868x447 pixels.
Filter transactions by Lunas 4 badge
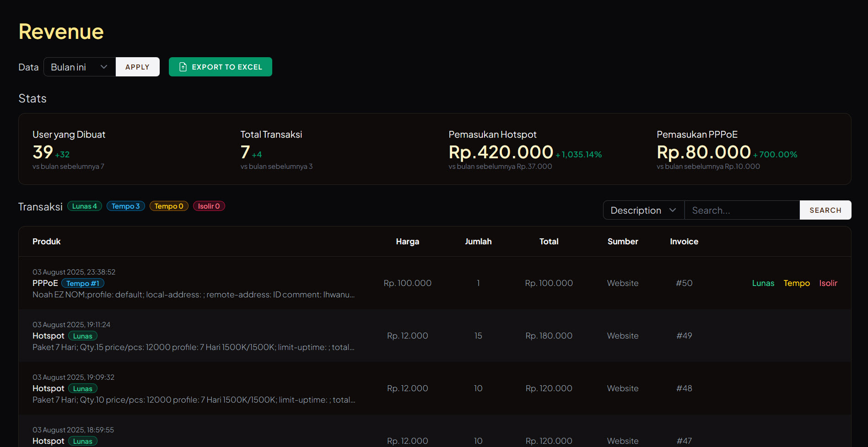pyautogui.click(x=85, y=206)
